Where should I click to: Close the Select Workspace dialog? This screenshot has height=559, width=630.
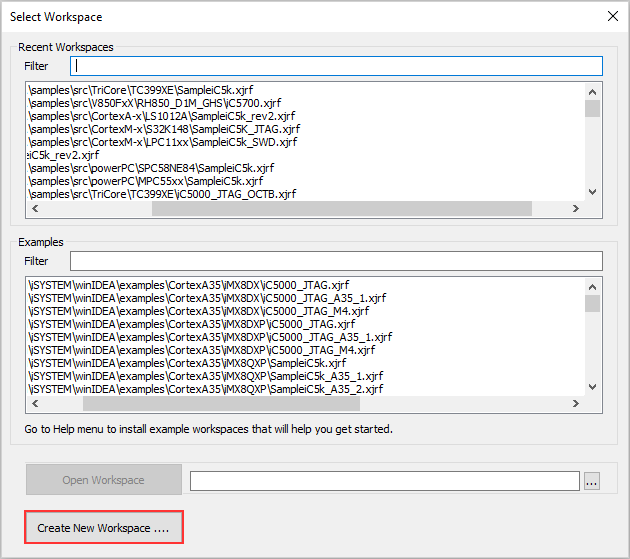point(612,16)
